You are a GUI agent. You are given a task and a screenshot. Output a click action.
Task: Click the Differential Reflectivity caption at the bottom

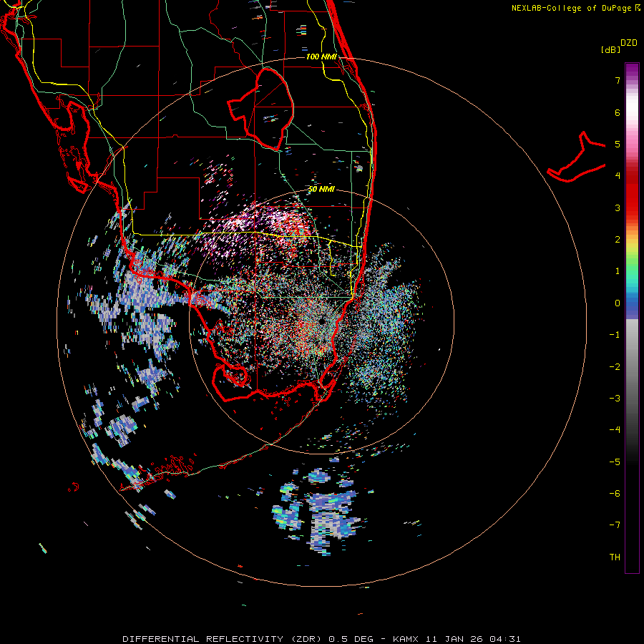click(x=321, y=639)
